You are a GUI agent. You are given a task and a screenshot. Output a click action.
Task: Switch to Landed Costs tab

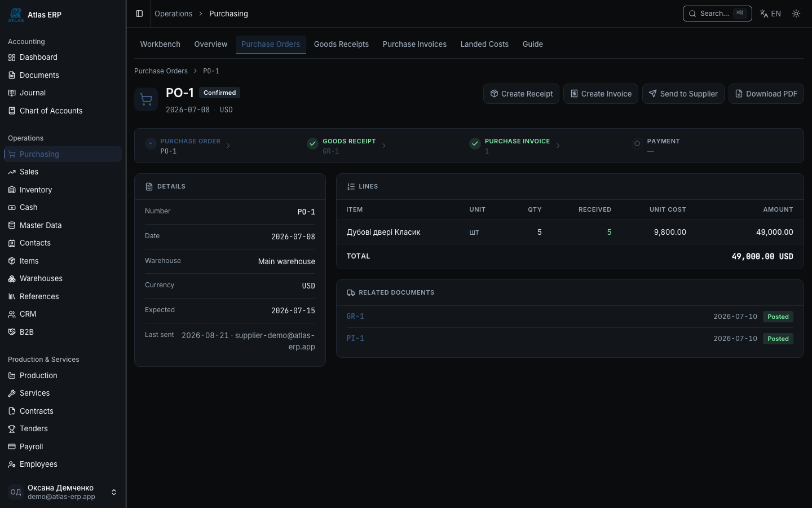pyautogui.click(x=484, y=44)
